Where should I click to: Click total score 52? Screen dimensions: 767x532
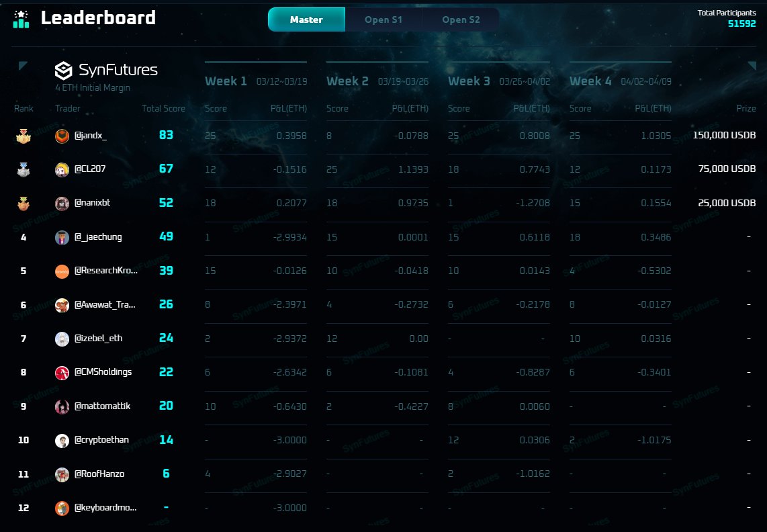tap(167, 203)
